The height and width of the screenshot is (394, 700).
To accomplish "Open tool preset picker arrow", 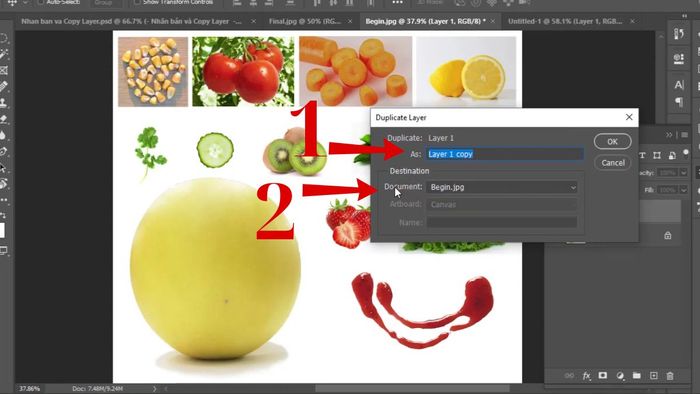I will [25, 3].
